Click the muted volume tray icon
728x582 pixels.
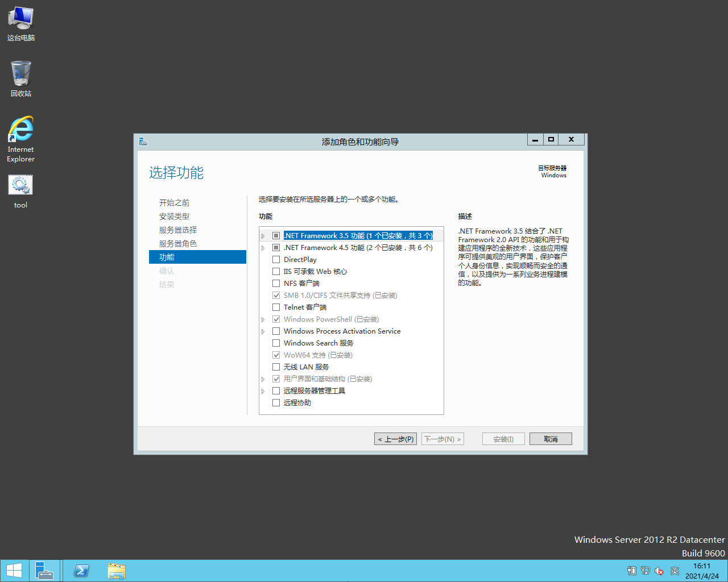[x=659, y=571]
